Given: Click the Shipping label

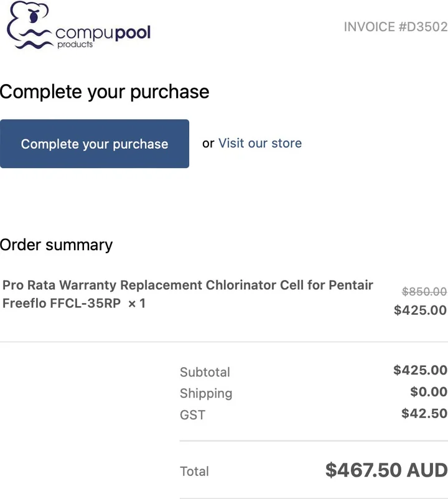Looking at the screenshot, I should click(x=206, y=393).
